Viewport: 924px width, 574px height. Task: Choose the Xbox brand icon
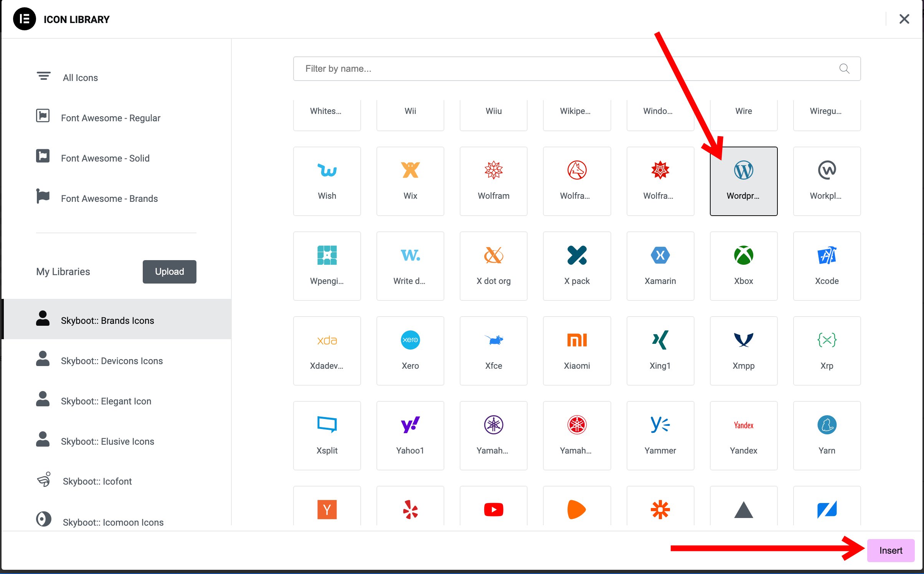pyautogui.click(x=743, y=266)
